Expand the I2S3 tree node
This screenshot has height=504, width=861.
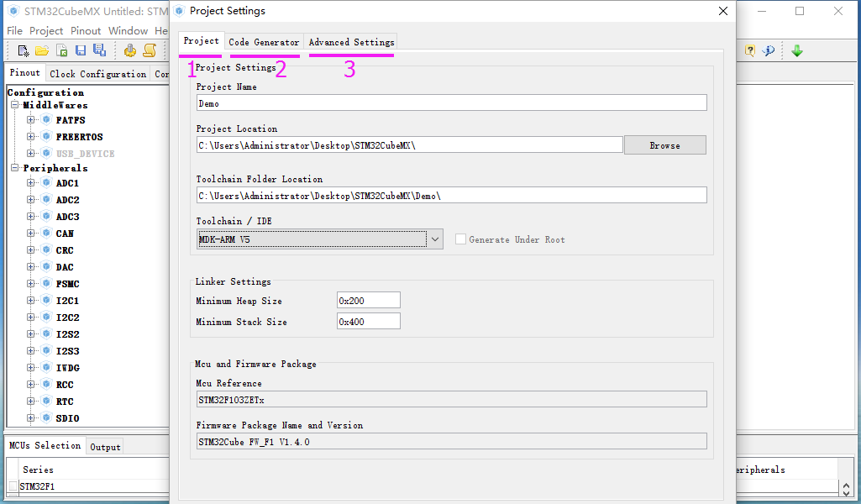click(31, 351)
